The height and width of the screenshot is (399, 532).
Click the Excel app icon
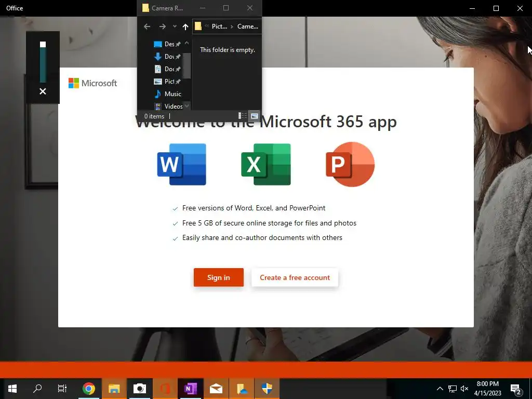click(x=265, y=164)
